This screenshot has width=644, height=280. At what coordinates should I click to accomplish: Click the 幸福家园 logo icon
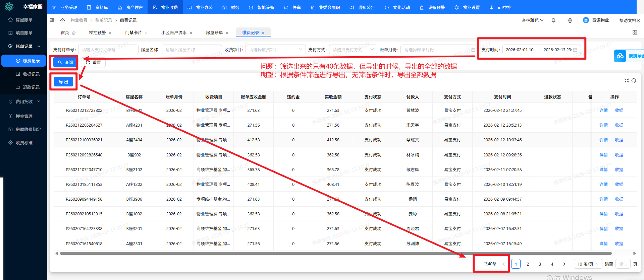pyautogui.click(x=9, y=6)
